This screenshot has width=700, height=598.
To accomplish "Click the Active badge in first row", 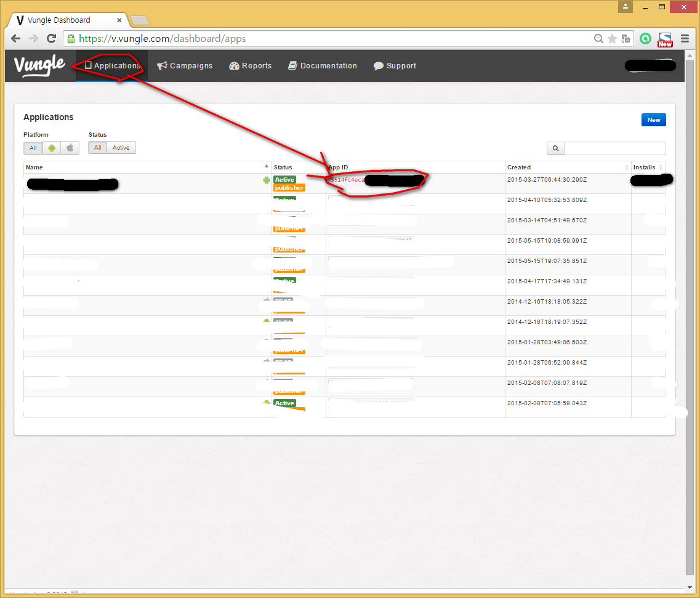I will click(x=284, y=180).
